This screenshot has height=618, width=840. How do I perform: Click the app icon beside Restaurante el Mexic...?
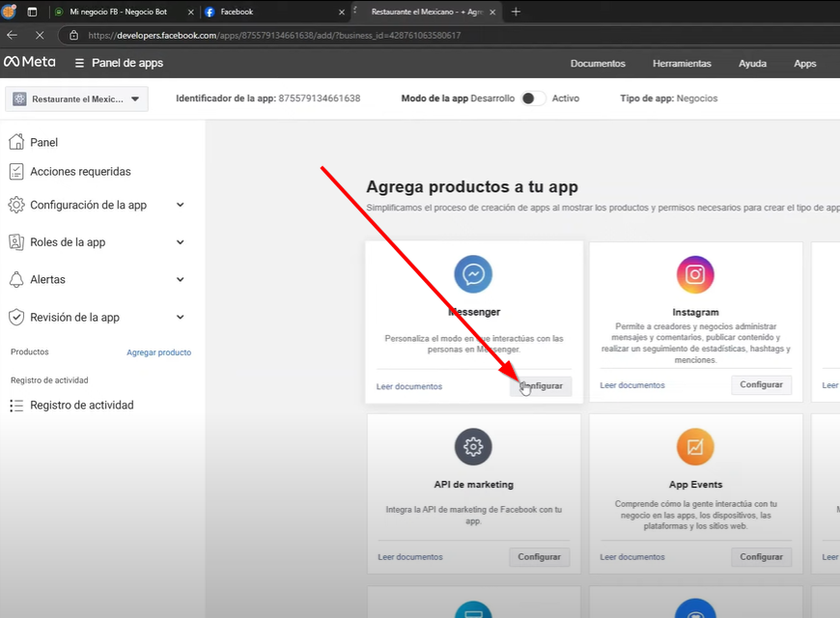pos(19,99)
